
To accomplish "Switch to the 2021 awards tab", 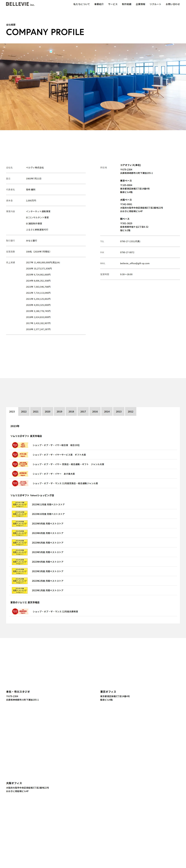I will (36, 411).
